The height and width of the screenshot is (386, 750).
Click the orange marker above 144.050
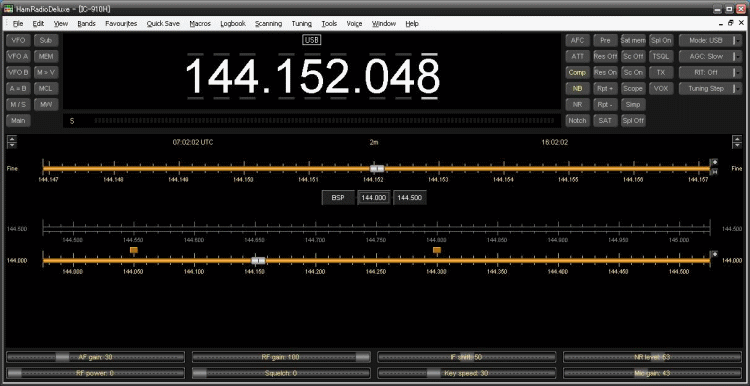(x=134, y=250)
